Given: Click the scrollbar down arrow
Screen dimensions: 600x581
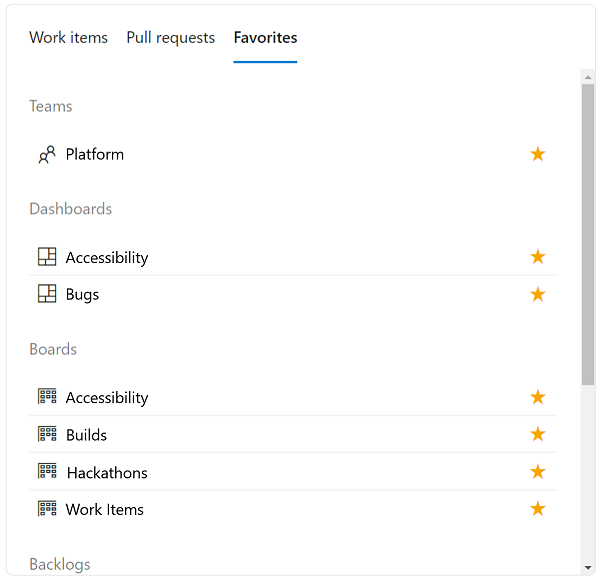Looking at the screenshot, I should pos(588,567).
